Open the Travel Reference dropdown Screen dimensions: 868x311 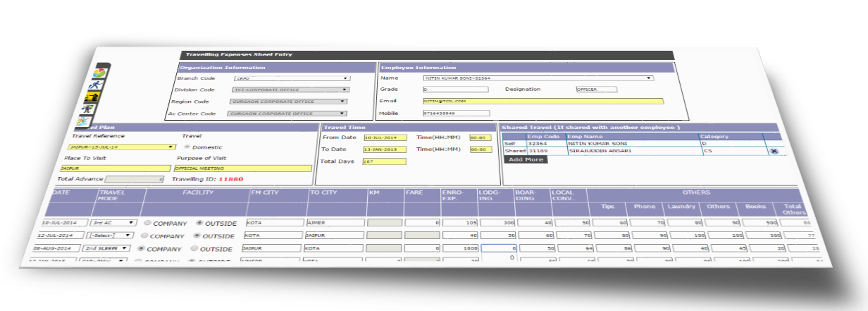[x=121, y=147]
